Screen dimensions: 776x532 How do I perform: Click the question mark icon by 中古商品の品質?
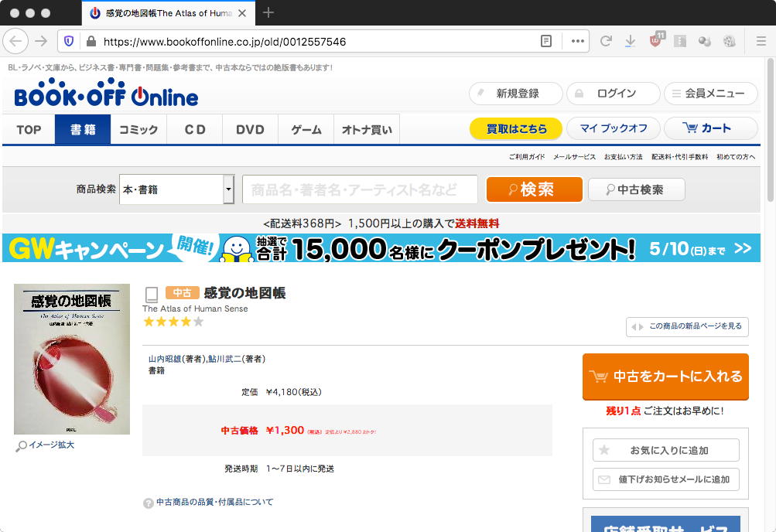click(149, 503)
